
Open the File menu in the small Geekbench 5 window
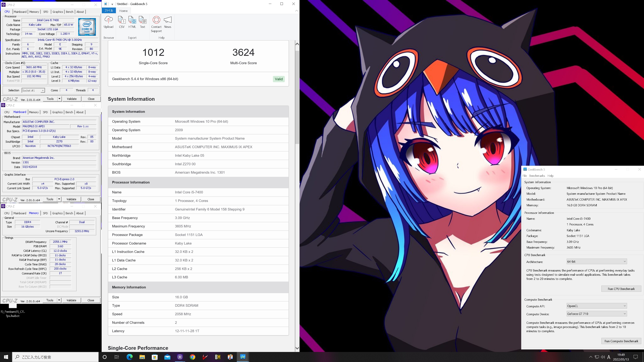(524, 176)
